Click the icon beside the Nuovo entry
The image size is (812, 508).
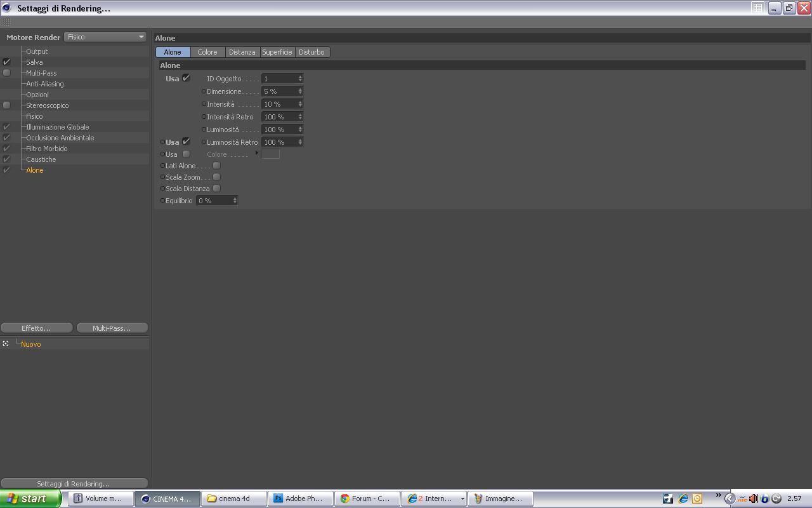point(6,344)
